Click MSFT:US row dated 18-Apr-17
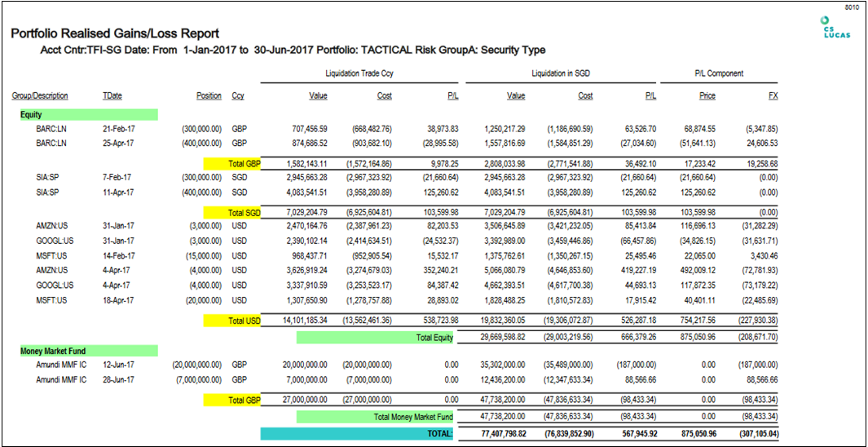 407,300
